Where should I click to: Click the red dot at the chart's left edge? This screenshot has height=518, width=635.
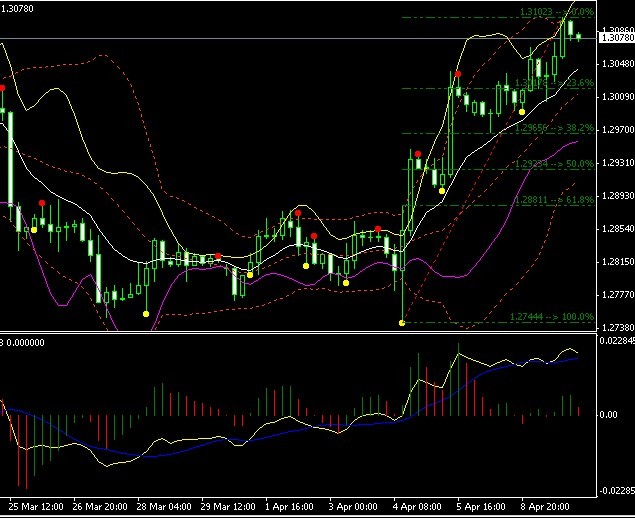(2, 88)
